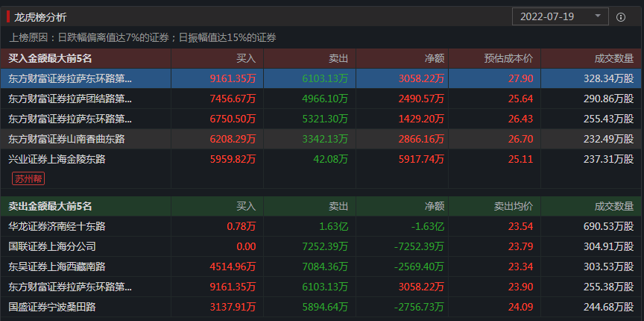Click the net value 2866.16万
Image resolution: width=644 pixels, height=321 pixels.
[x=421, y=139]
